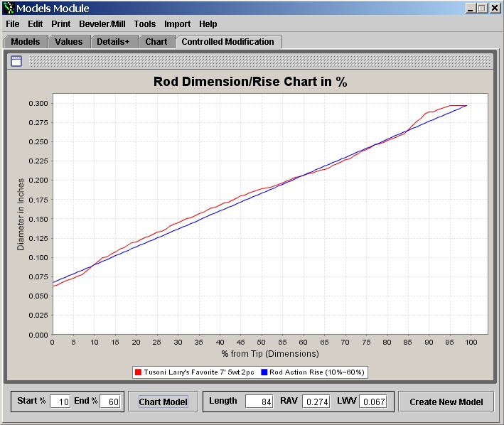The height and width of the screenshot is (425, 504).
Task: Switch to the Models tab
Action: tap(26, 42)
